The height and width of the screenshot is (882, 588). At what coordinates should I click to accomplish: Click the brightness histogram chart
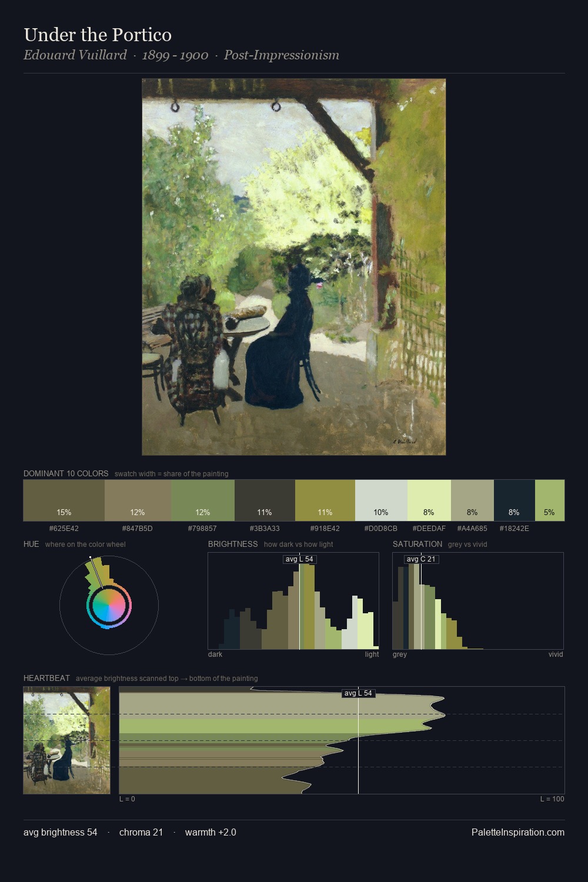pos(293,601)
